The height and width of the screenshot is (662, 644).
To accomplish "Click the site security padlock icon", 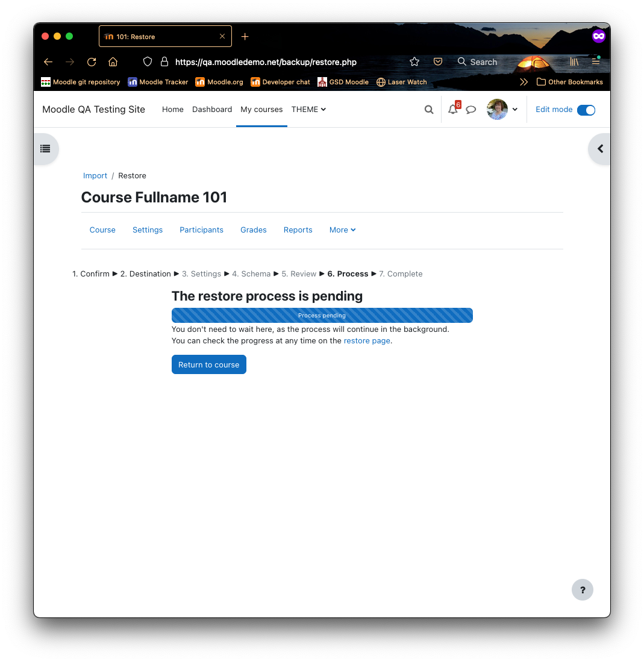I will (x=164, y=61).
